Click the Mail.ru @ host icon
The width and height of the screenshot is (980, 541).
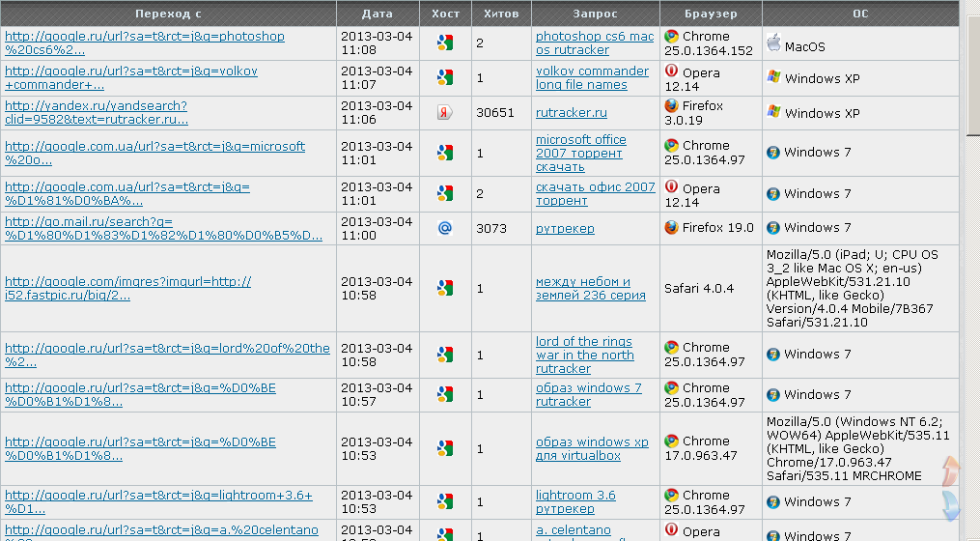tap(444, 229)
